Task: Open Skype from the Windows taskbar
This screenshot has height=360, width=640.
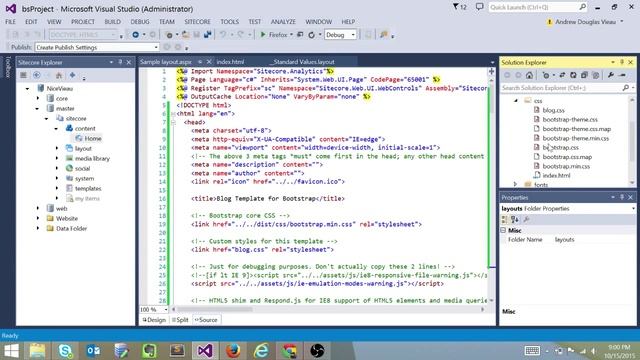Action: pyautogui.click(x=65, y=351)
